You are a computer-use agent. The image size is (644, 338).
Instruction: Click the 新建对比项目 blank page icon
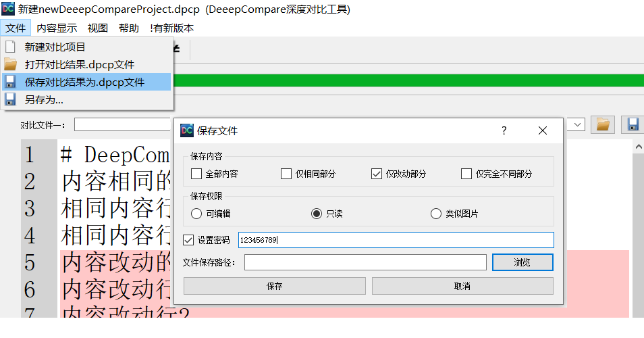point(10,47)
